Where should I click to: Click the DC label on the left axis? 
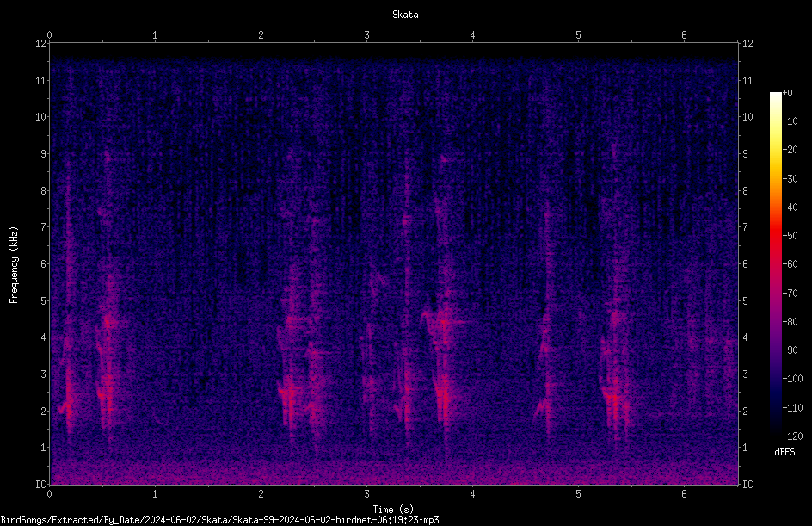pyautogui.click(x=41, y=485)
